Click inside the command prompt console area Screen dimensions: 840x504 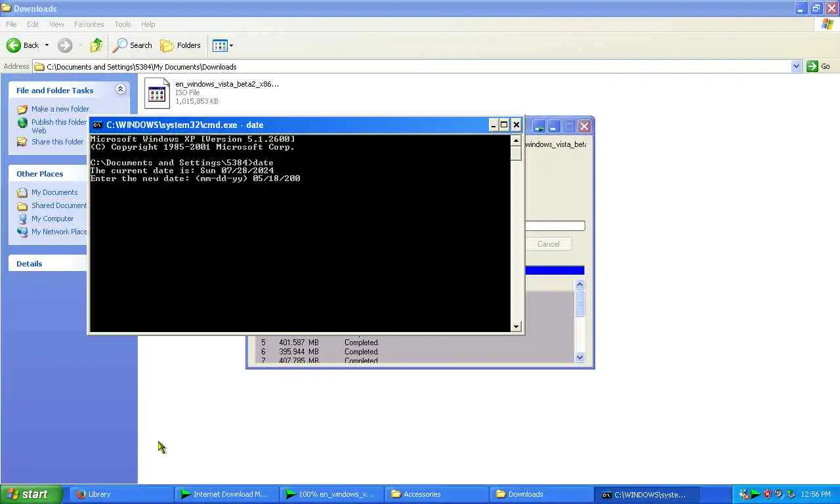tap(300, 233)
